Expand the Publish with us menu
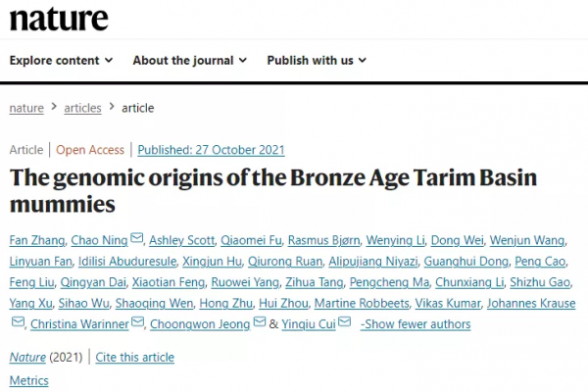 click(x=317, y=61)
